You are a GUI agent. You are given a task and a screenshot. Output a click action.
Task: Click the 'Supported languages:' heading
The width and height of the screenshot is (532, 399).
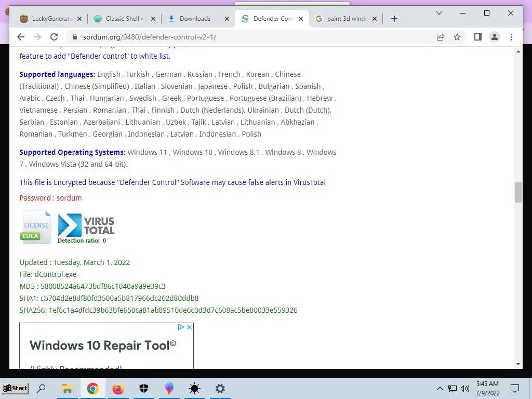point(57,74)
